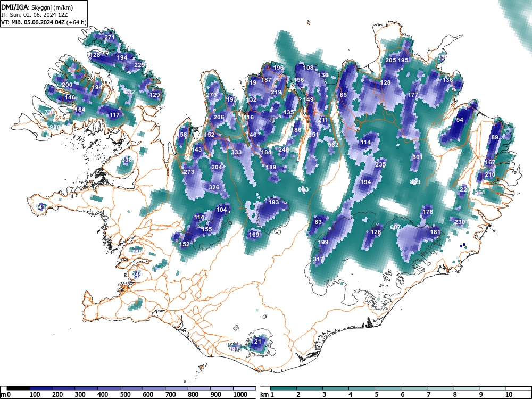Click the map value 54
Image resolution: width=532 pixels, height=399 pixels.
pos(460,120)
